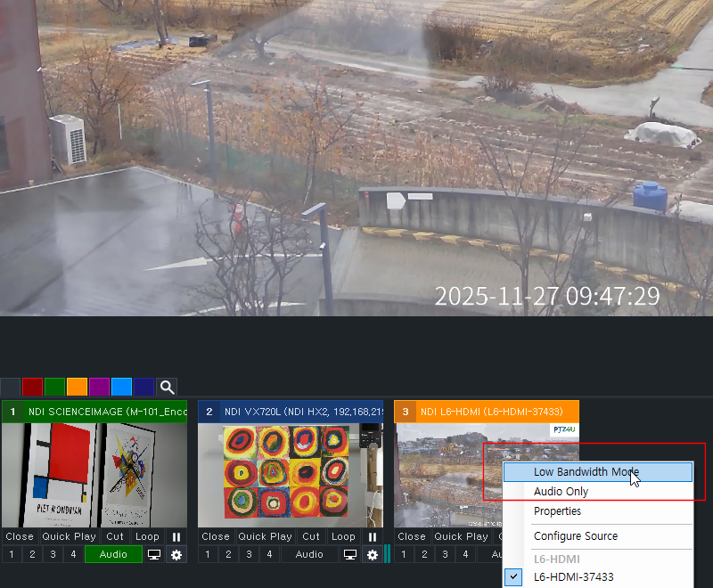Toggle overlay 4 on input 2
Screen dimensions: 713x588
(269, 555)
